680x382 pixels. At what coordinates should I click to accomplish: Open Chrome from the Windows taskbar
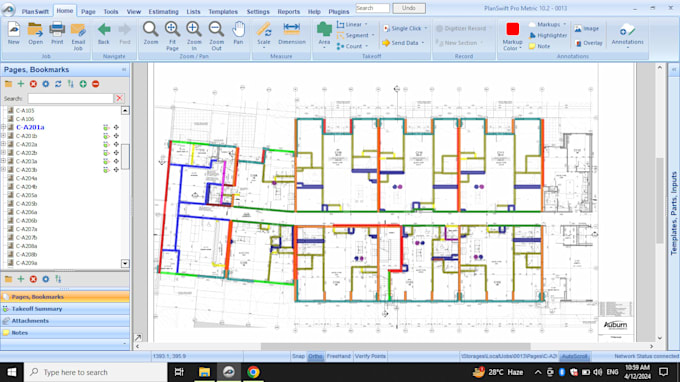click(253, 372)
